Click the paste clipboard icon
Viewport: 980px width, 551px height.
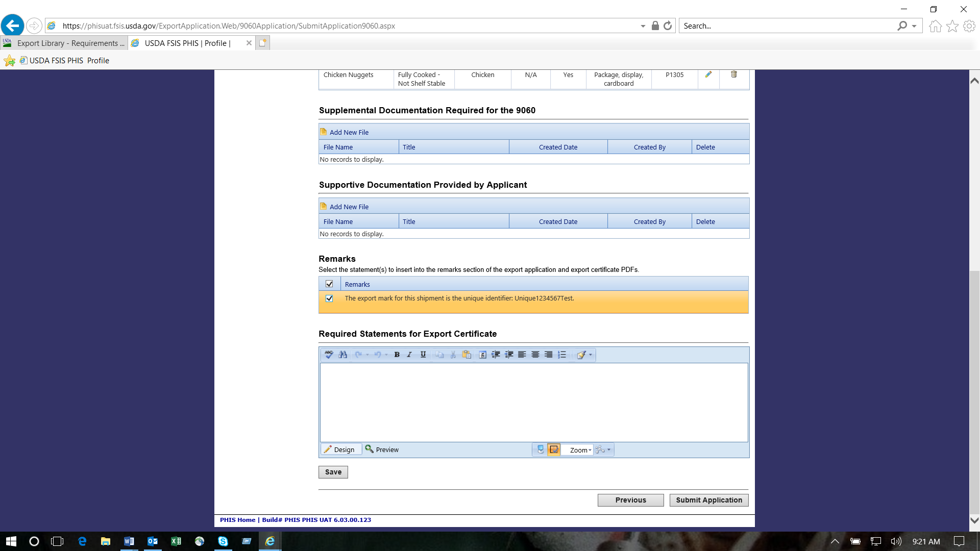click(x=466, y=355)
